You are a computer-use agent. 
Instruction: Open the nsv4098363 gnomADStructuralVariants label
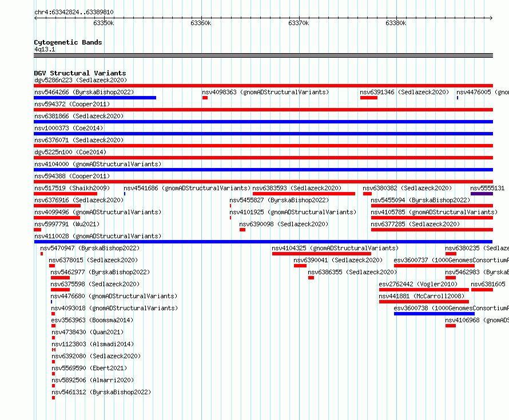click(265, 92)
